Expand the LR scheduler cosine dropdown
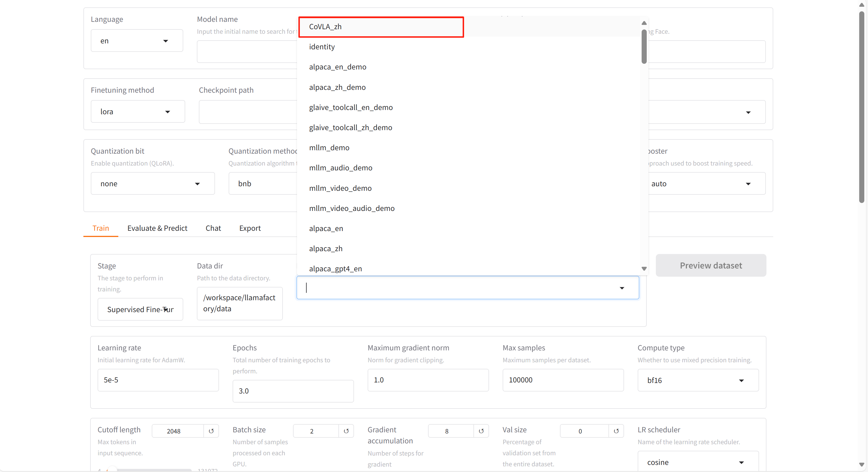868x472 pixels. [x=698, y=462]
